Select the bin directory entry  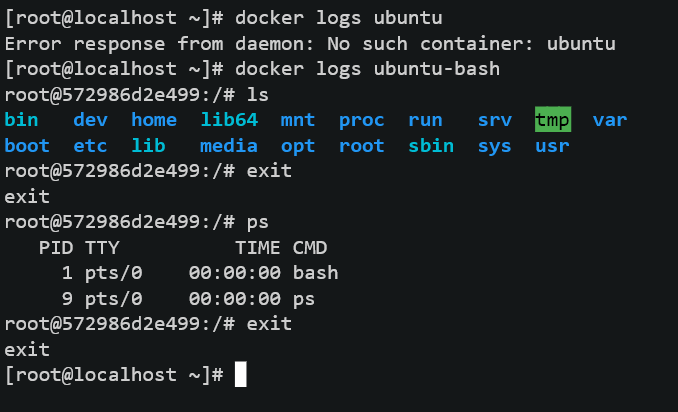point(21,120)
